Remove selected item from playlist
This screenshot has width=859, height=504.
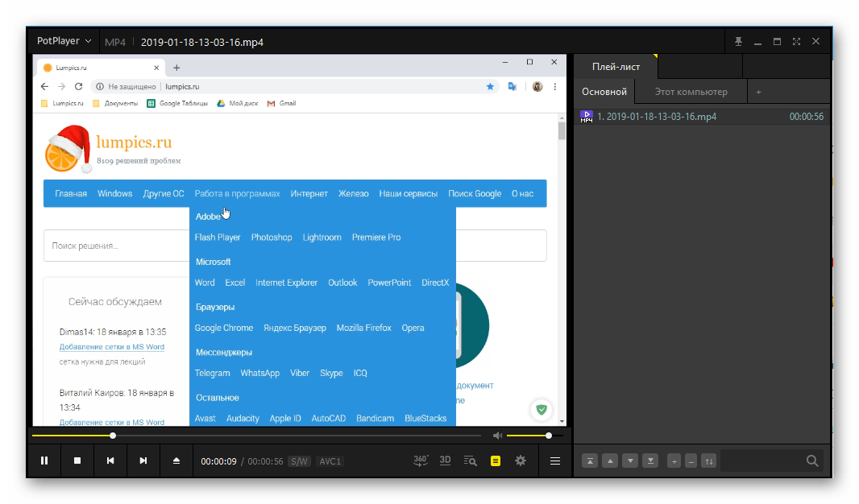point(691,461)
